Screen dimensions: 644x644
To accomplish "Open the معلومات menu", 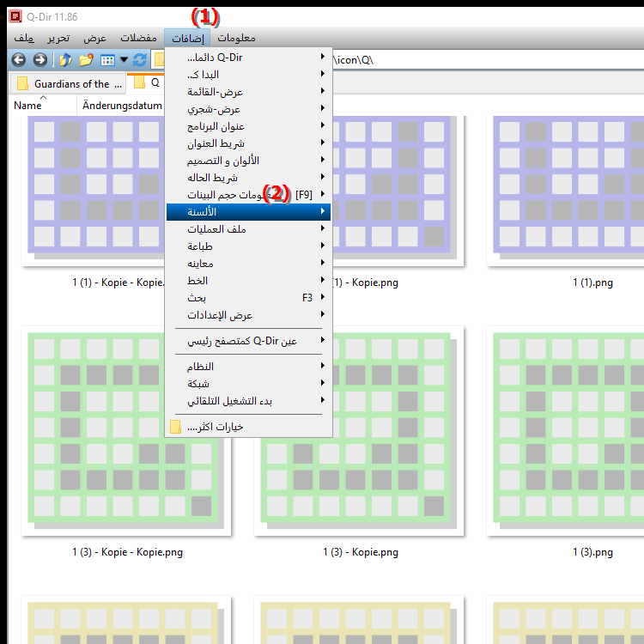I will click(236, 38).
